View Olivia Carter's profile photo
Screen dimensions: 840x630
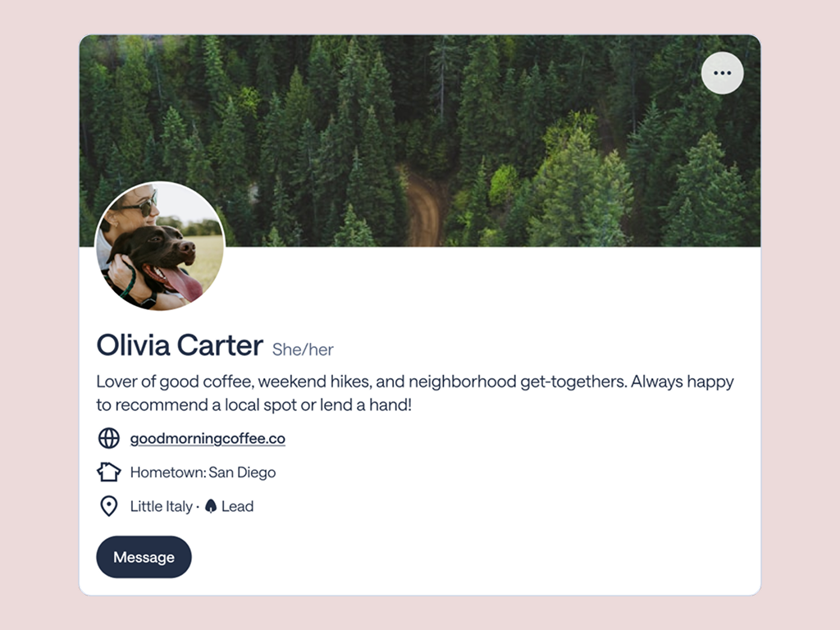point(160,246)
